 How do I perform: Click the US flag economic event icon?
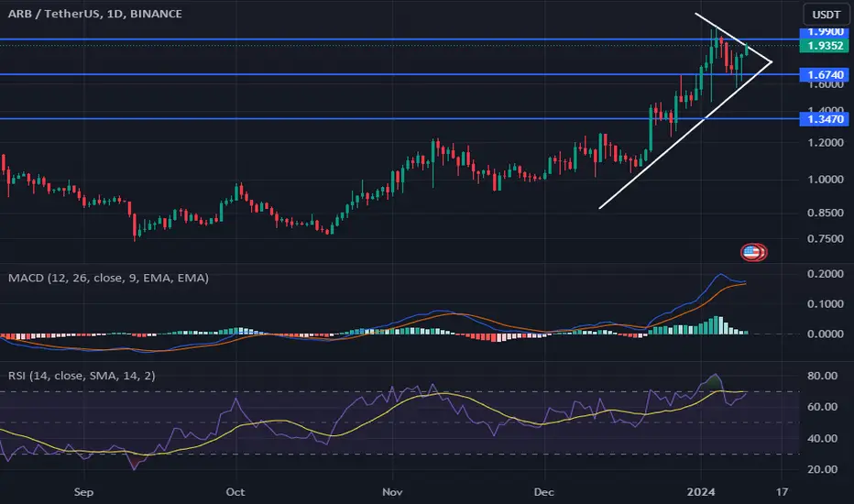751,252
